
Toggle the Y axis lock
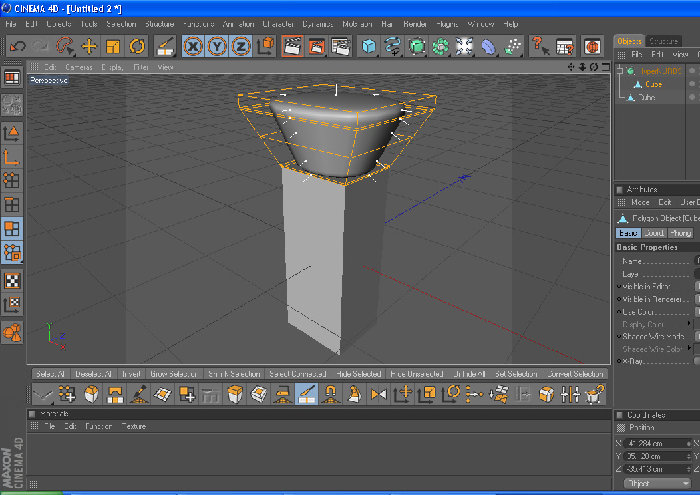point(217,46)
